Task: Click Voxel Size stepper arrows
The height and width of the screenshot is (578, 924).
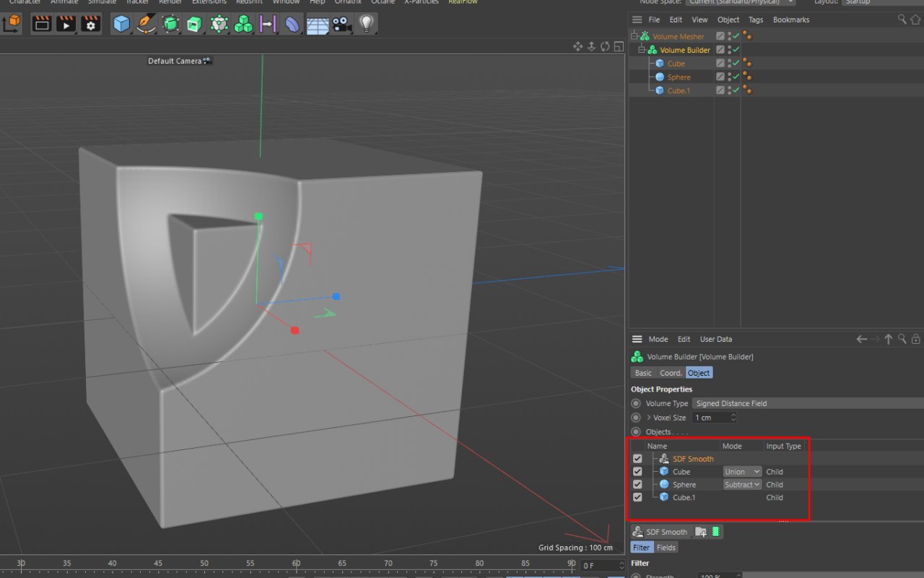Action: (733, 418)
